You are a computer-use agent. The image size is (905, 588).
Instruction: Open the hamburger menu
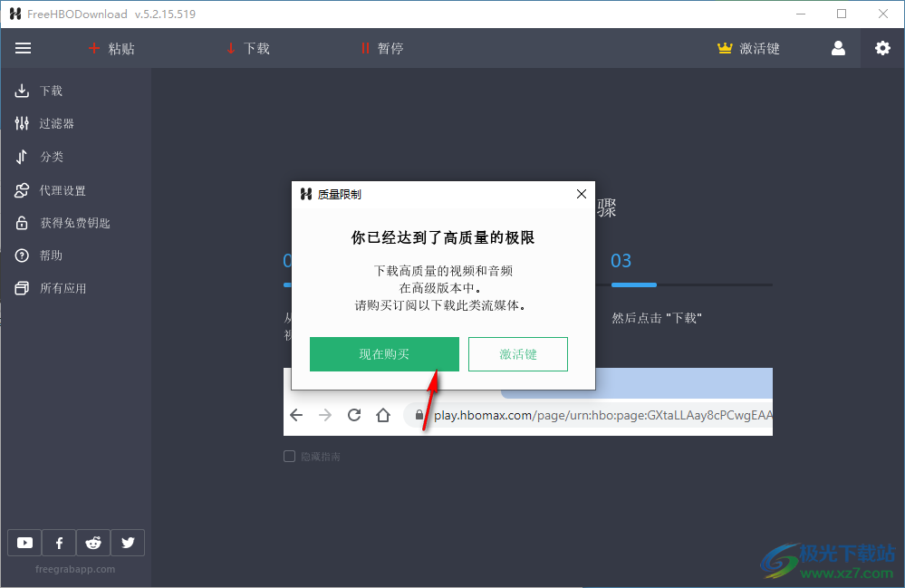point(23,48)
